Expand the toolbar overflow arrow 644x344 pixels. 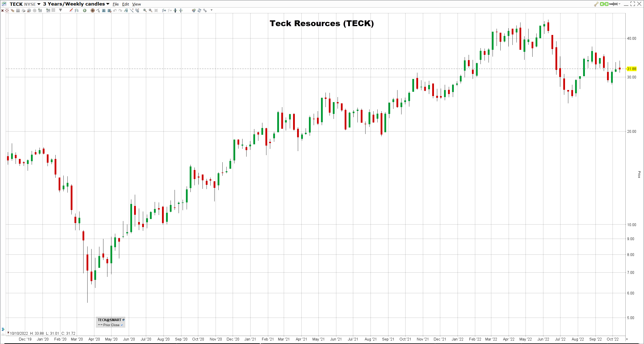pos(212,10)
